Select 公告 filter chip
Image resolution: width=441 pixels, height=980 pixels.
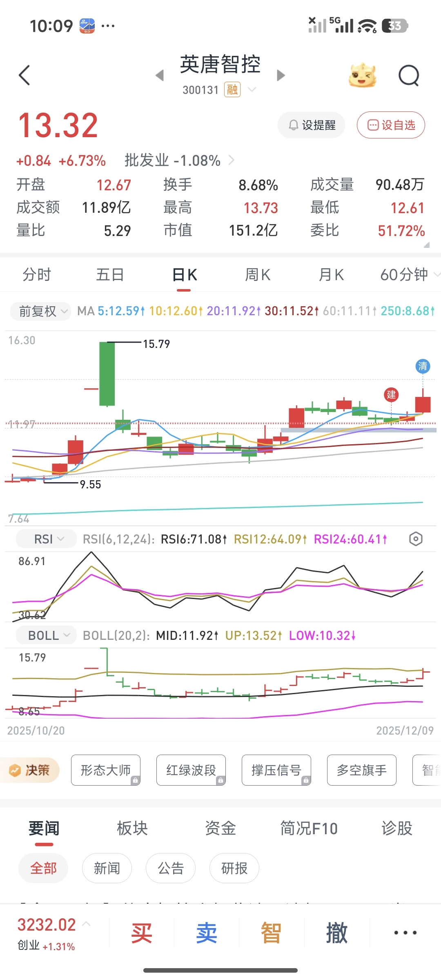point(171,868)
